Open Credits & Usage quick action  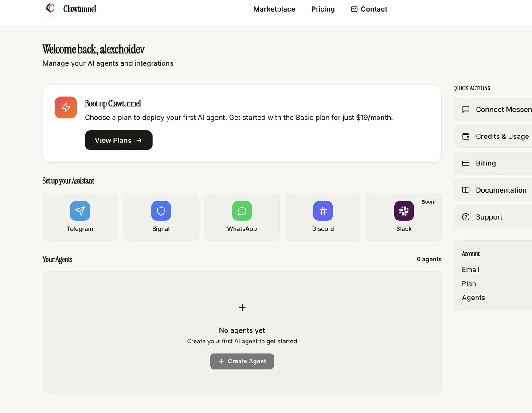pos(493,137)
